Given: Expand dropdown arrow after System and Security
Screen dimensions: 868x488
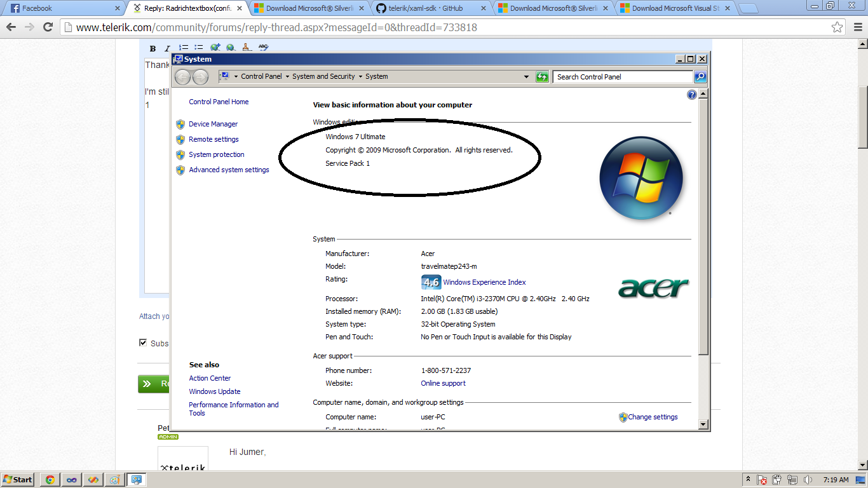Looking at the screenshot, I should pos(360,77).
